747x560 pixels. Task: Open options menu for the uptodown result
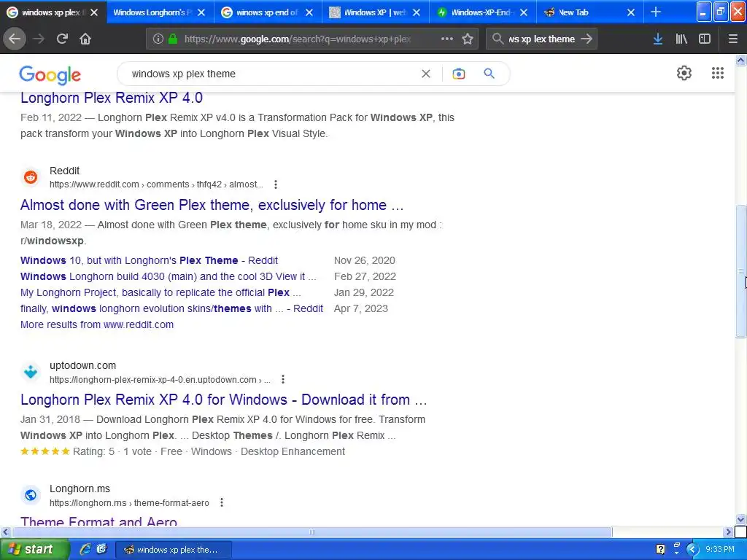(282, 379)
